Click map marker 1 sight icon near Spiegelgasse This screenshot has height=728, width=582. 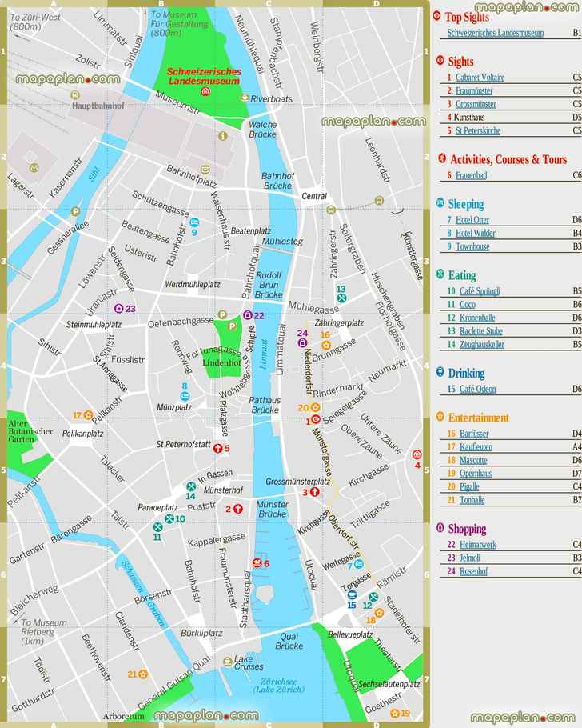tap(316, 419)
